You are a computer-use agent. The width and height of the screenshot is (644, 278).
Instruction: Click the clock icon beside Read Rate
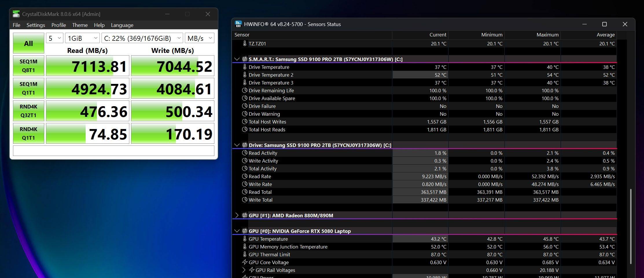pos(245,176)
